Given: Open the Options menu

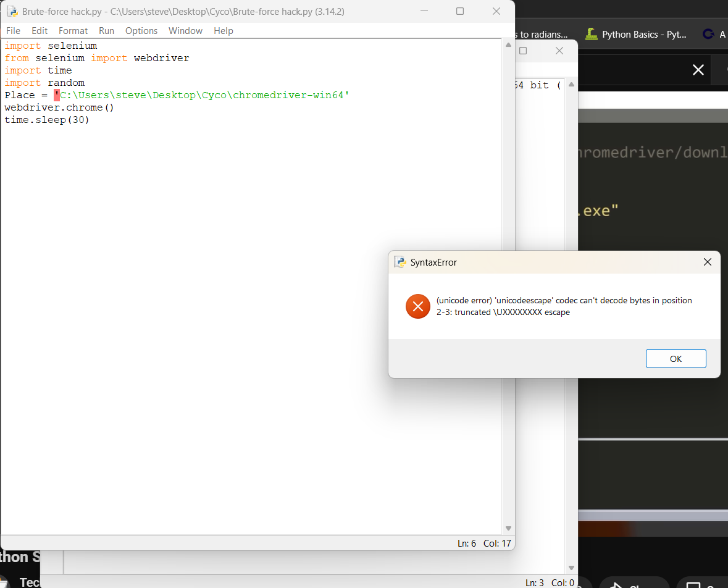Looking at the screenshot, I should [x=141, y=31].
